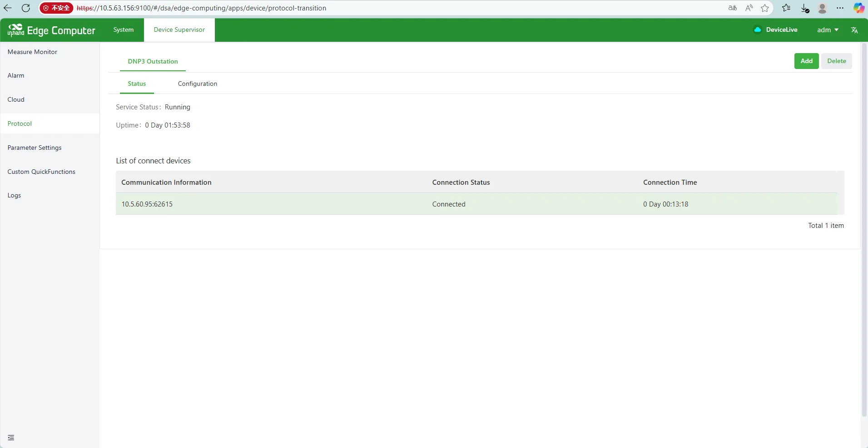Click the DeviceLive cloud status icon
Screen dimensions: 868x448
click(758, 30)
